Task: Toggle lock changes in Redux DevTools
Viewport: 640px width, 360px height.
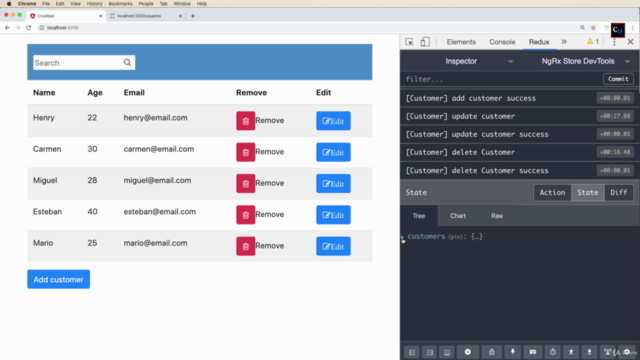Action: click(x=491, y=352)
